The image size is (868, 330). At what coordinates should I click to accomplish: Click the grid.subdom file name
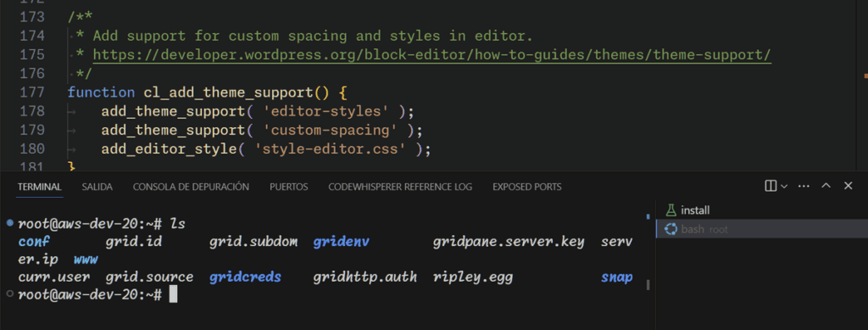click(x=253, y=242)
